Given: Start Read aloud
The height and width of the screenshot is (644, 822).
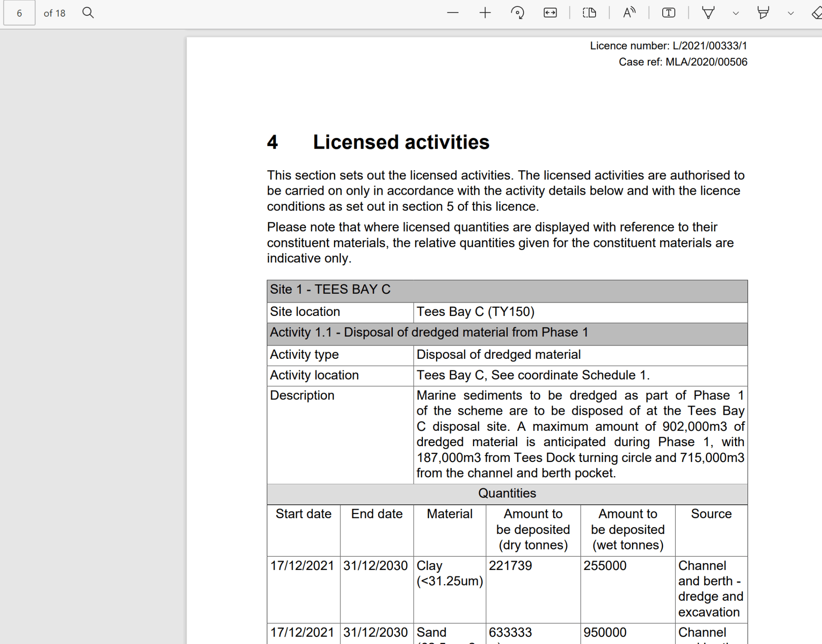Looking at the screenshot, I should (x=629, y=13).
